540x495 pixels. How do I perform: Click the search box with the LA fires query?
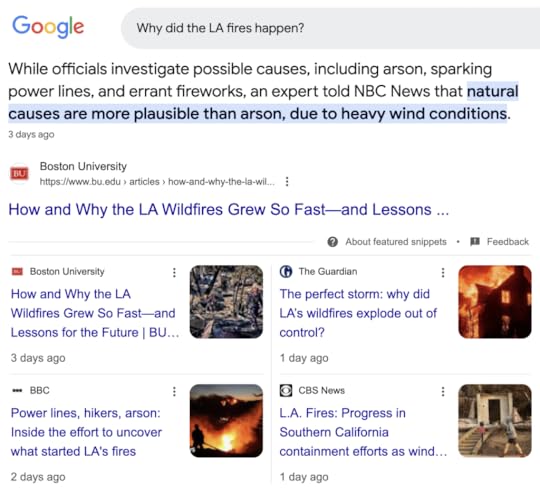pyautogui.click(x=331, y=28)
